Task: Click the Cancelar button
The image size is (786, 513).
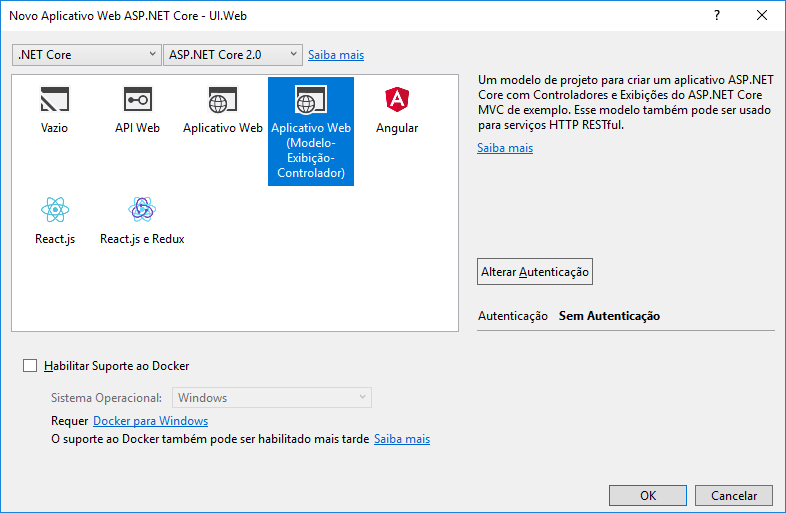Action: [734, 495]
